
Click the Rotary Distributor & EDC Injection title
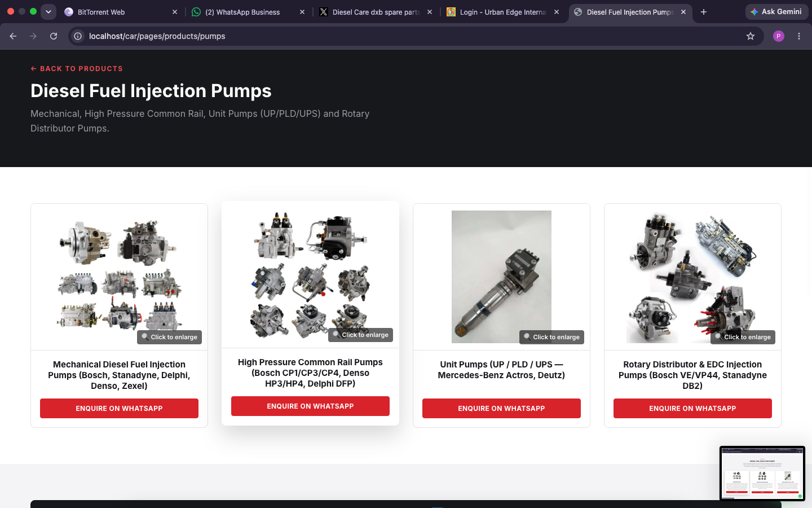pyautogui.click(x=692, y=375)
